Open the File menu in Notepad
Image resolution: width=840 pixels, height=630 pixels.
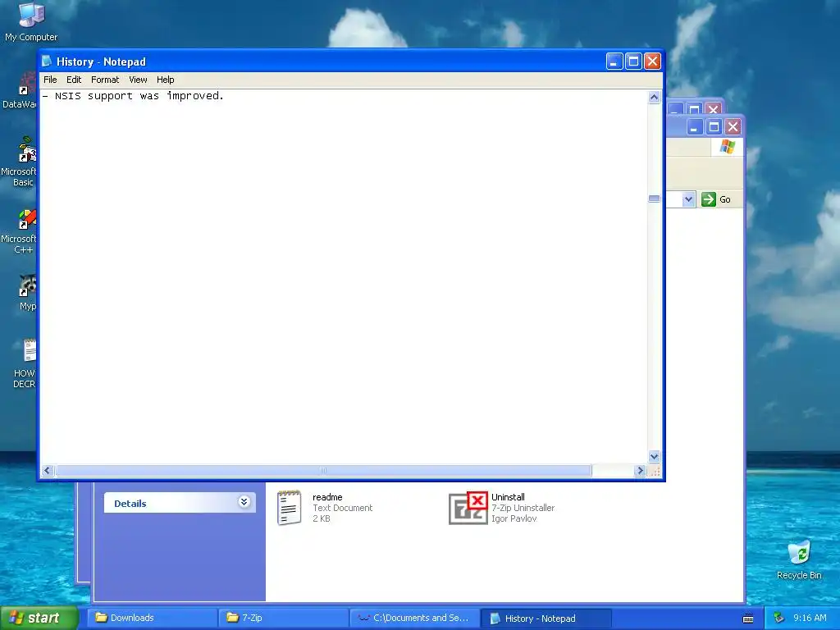click(x=50, y=80)
